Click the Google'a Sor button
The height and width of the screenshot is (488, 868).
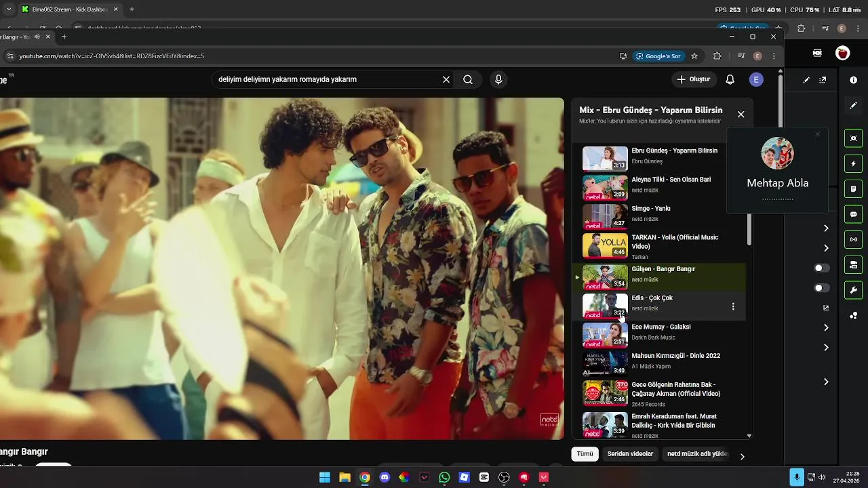(x=658, y=56)
